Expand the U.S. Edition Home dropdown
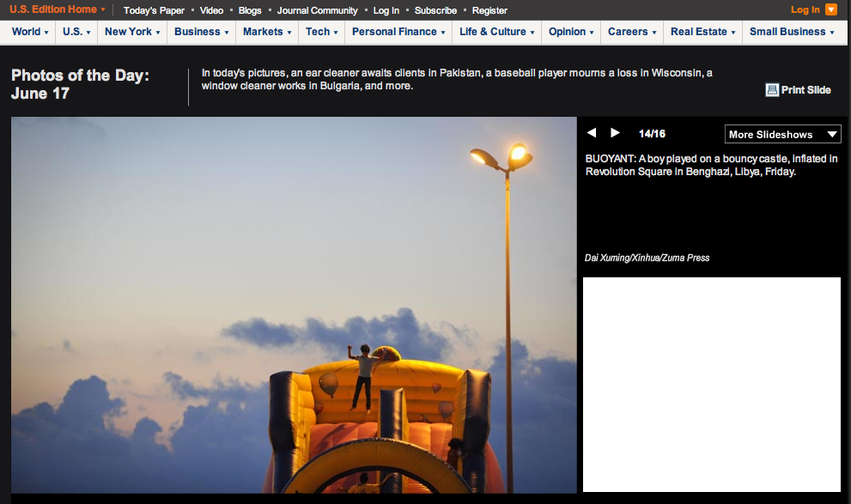The width and height of the screenshot is (851, 504). (58, 9)
